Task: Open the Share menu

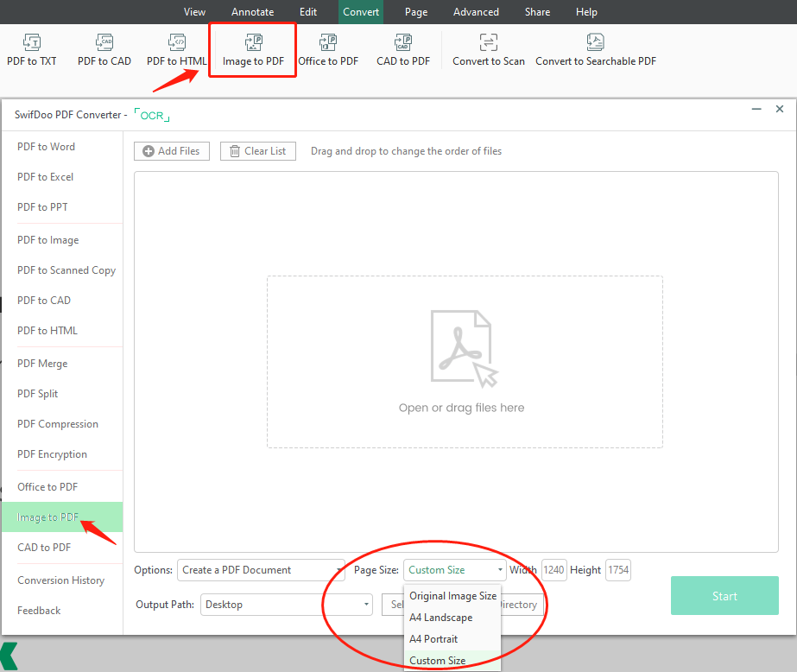Action: pos(537,12)
